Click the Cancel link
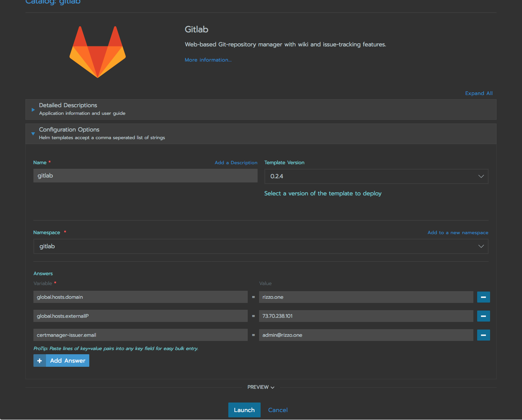This screenshot has width=522, height=420. click(278, 410)
